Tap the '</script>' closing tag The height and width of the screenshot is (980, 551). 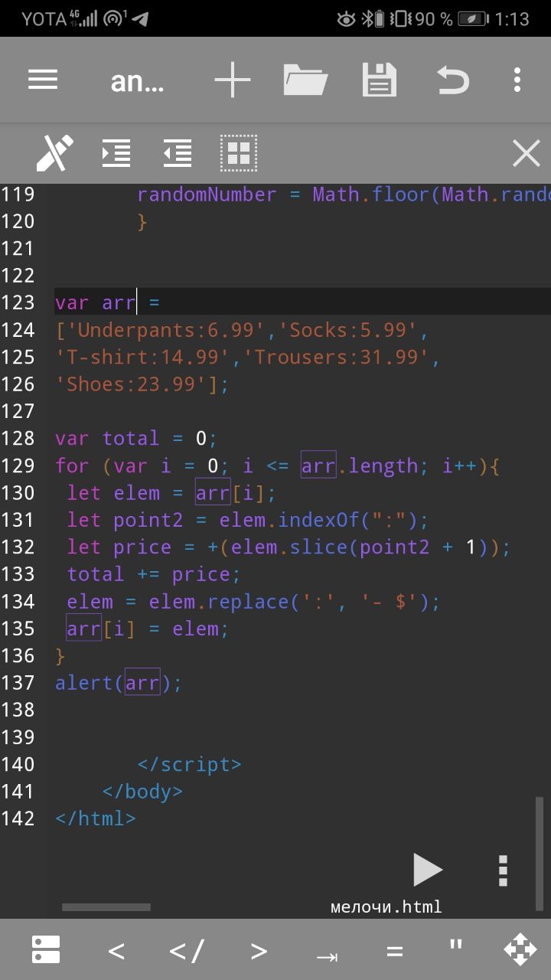tap(189, 765)
